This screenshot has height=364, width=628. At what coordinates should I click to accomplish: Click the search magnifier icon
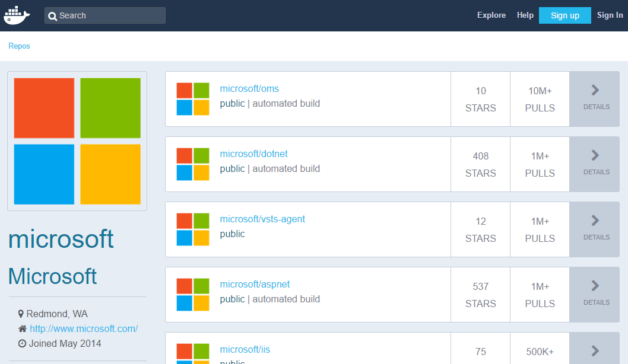(x=53, y=16)
